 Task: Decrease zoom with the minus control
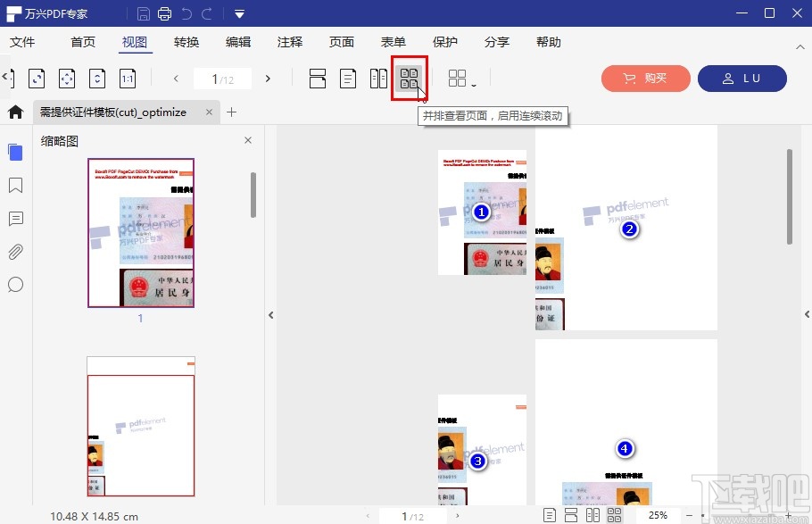[x=690, y=514]
